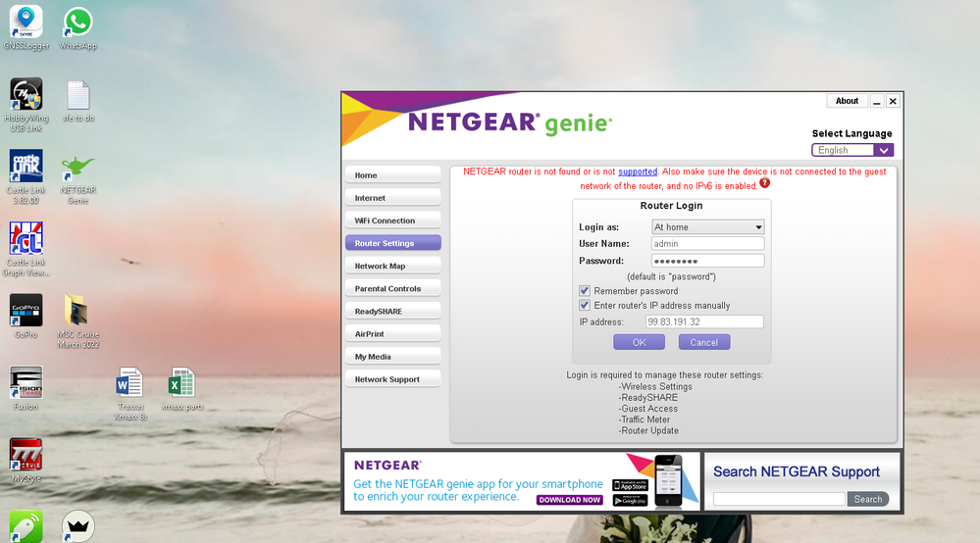The height and width of the screenshot is (543, 980).
Task: Launch the MyStyle desktop shortcut
Action: pos(26,460)
